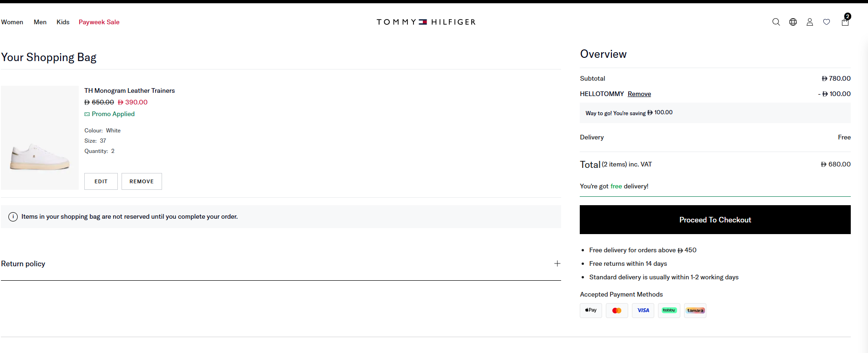
Task: Click Proceed To Checkout
Action: [715, 220]
